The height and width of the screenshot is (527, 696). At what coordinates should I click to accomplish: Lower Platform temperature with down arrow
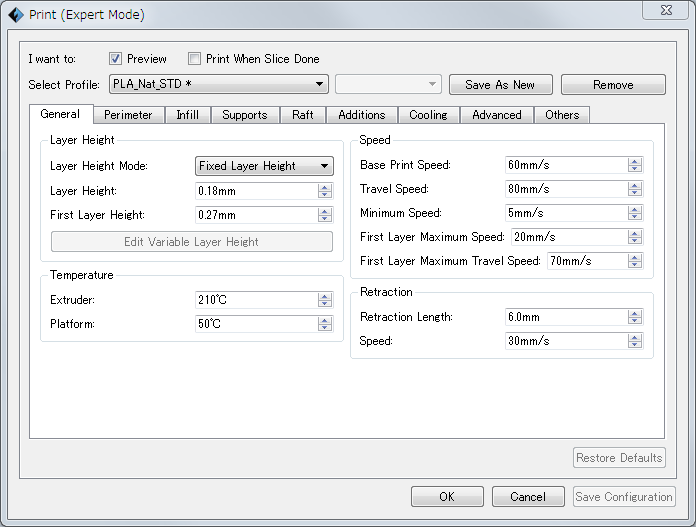coord(325,328)
